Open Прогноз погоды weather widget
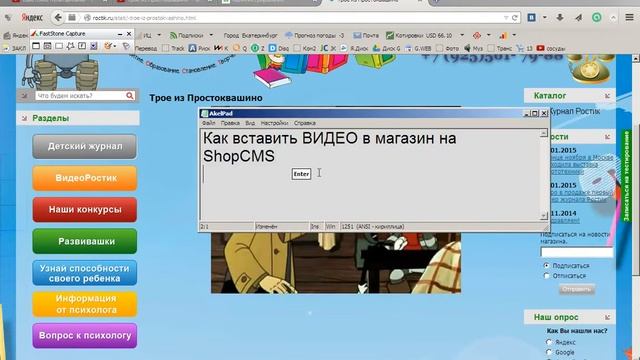The image size is (640, 360). click(314, 36)
